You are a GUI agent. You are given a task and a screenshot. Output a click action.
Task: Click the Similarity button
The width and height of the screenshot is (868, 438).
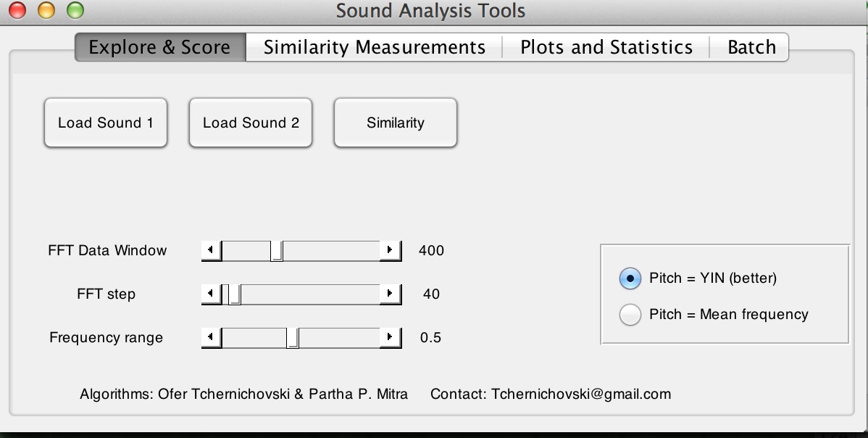click(395, 123)
